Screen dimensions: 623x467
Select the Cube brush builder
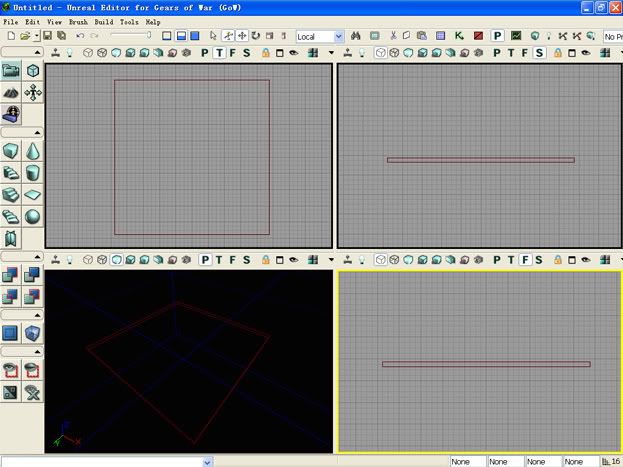11,151
